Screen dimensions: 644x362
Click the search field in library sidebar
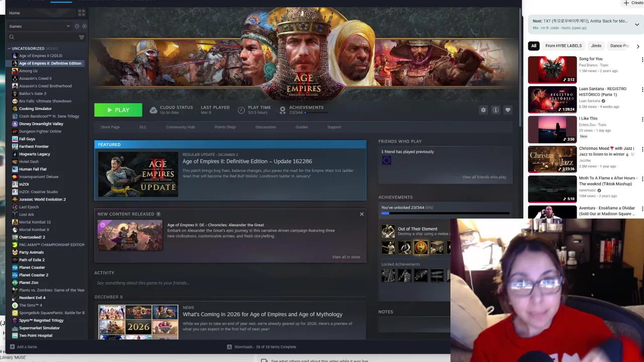click(x=42, y=37)
